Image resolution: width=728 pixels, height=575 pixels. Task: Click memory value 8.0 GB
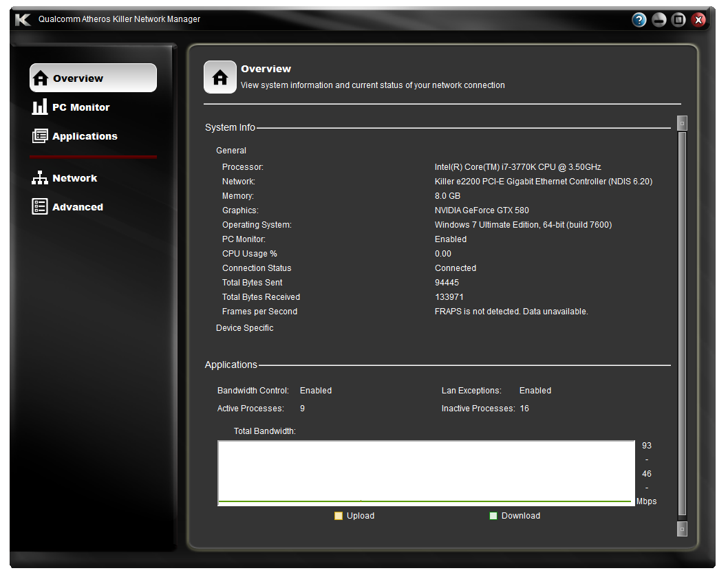(447, 195)
